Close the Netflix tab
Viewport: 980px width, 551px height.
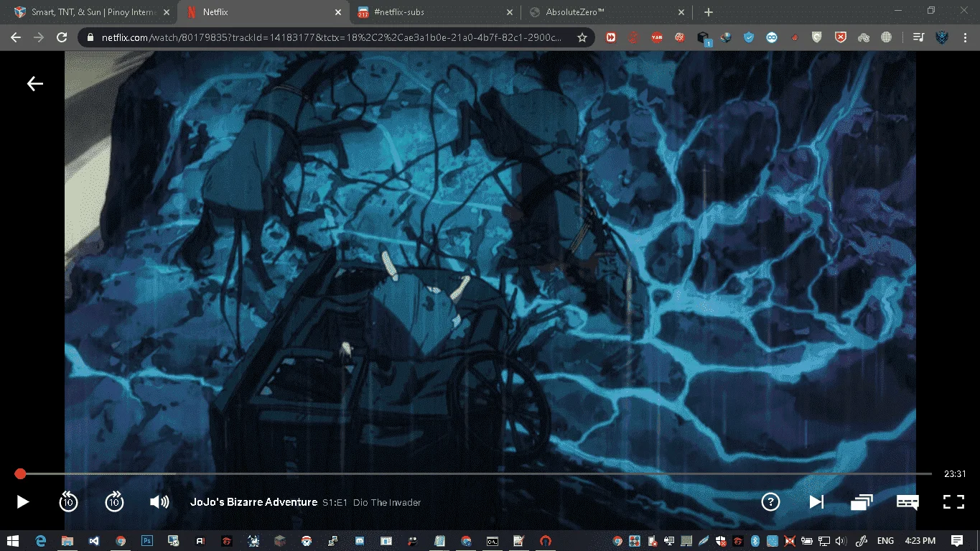338,12
